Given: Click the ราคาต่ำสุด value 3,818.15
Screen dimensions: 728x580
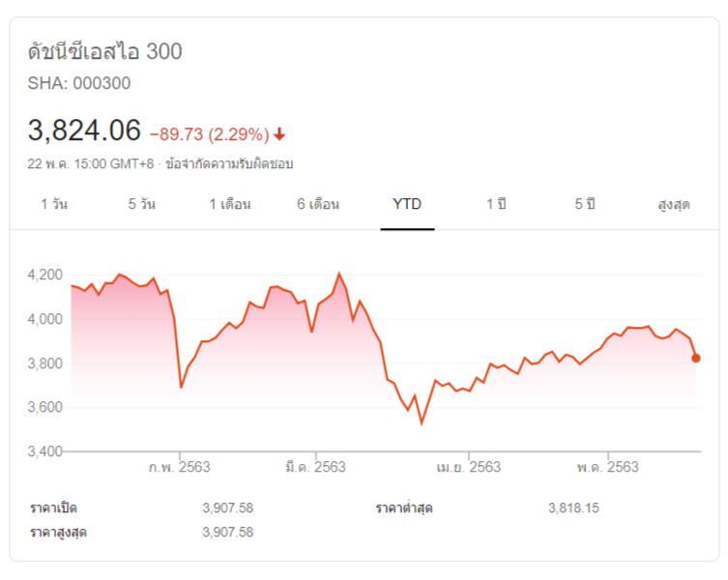Looking at the screenshot, I should [573, 507].
